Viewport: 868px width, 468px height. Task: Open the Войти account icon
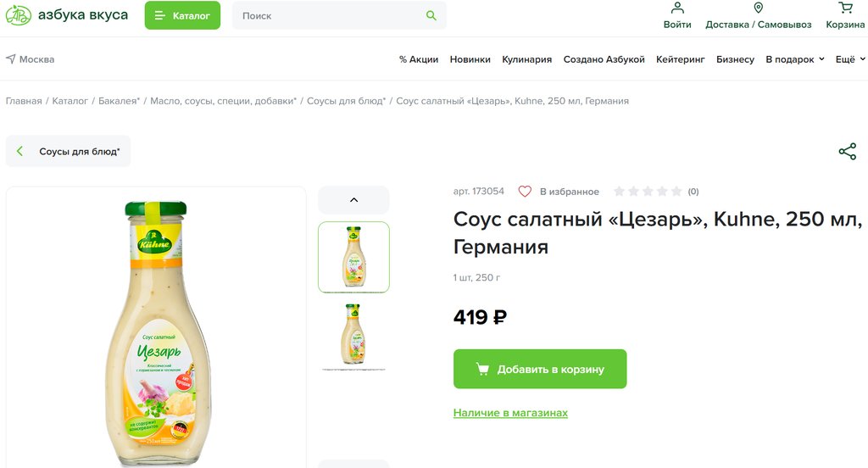[677, 8]
